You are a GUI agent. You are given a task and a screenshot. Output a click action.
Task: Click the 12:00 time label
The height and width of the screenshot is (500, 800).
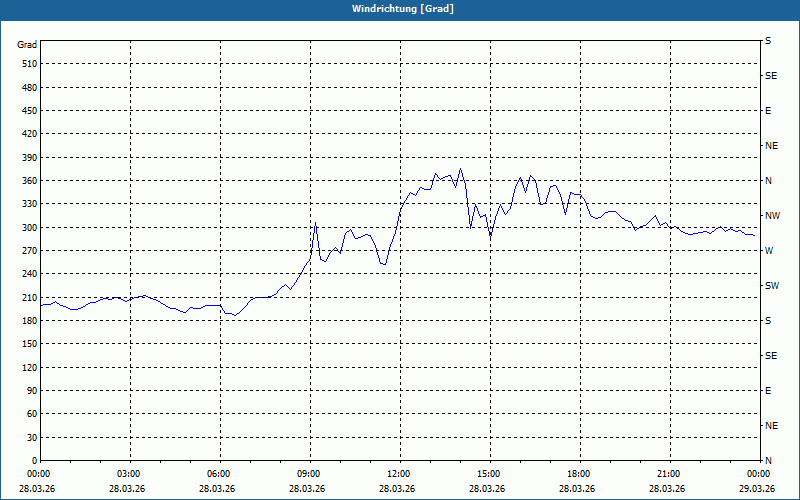pyautogui.click(x=398, y=474)
